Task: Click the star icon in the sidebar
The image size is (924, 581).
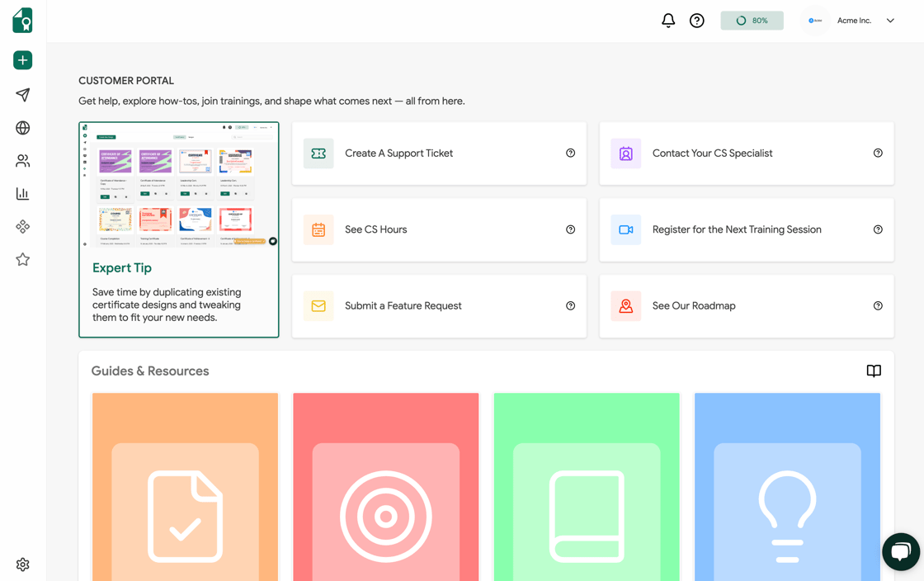Action: coord(22,259)
